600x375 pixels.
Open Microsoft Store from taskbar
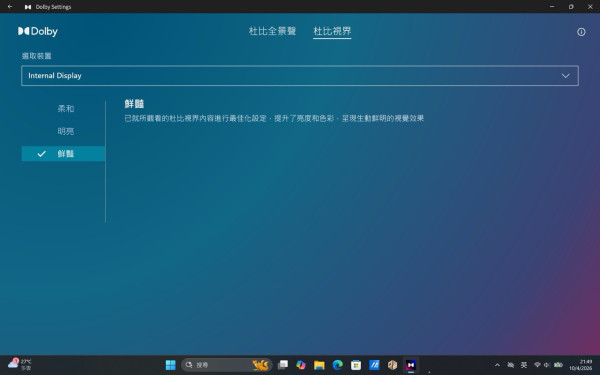tap(356, 365)
